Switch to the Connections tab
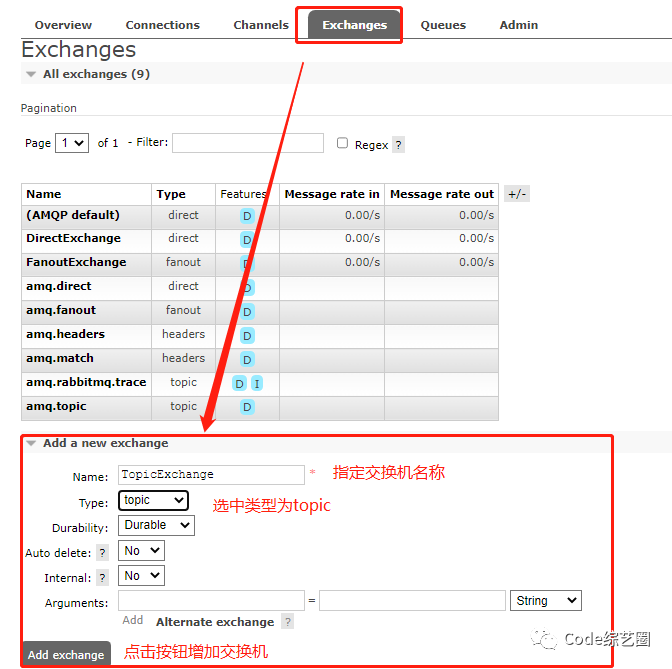Screen dimensions: 672x669 (162, 25)
